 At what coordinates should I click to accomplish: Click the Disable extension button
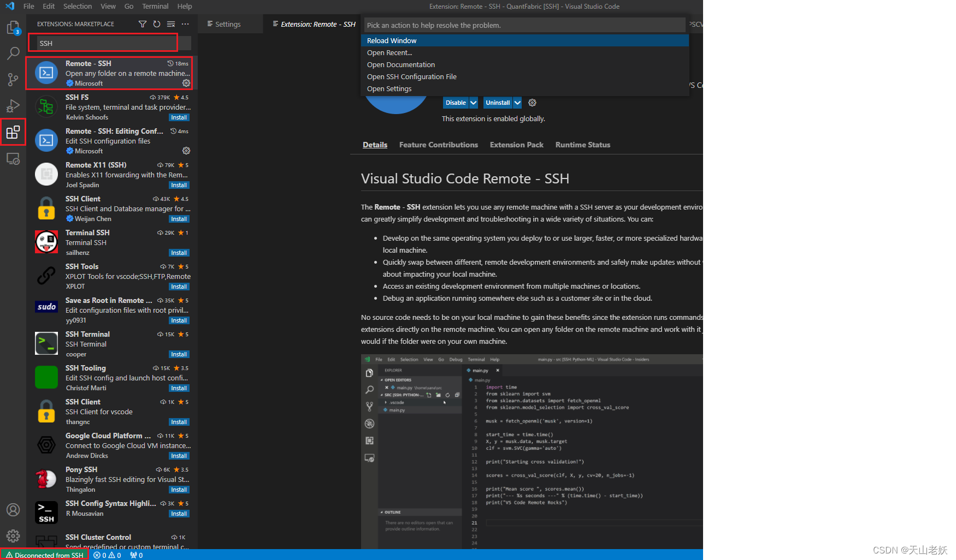pyautogui.click(x=456, y=103)
